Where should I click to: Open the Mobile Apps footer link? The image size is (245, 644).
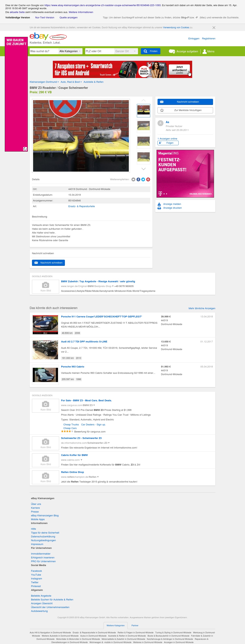[38, 519]
